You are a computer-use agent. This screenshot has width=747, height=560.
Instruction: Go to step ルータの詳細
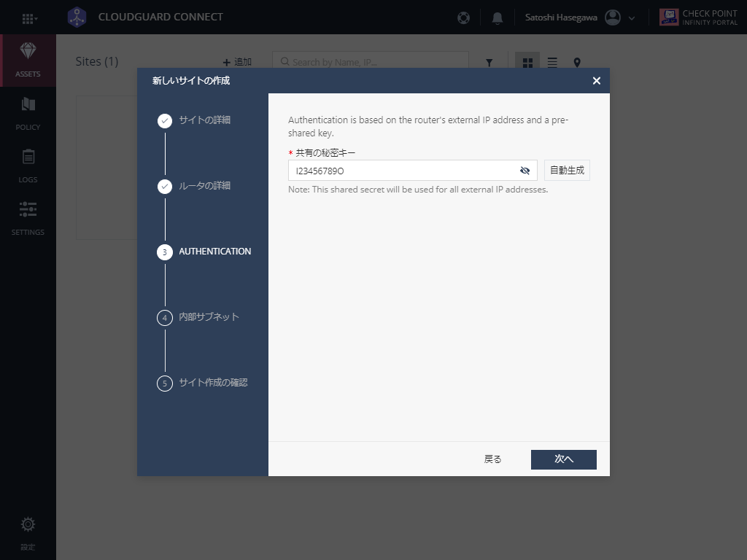[194, 186]
